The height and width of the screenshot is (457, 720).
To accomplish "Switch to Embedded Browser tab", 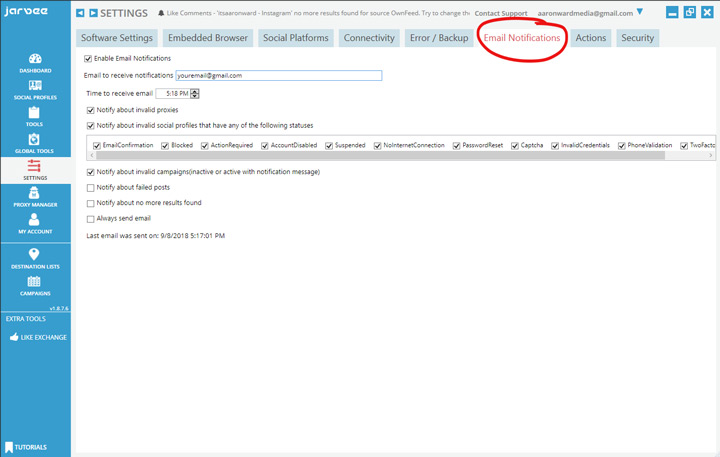I will [208, 38].
